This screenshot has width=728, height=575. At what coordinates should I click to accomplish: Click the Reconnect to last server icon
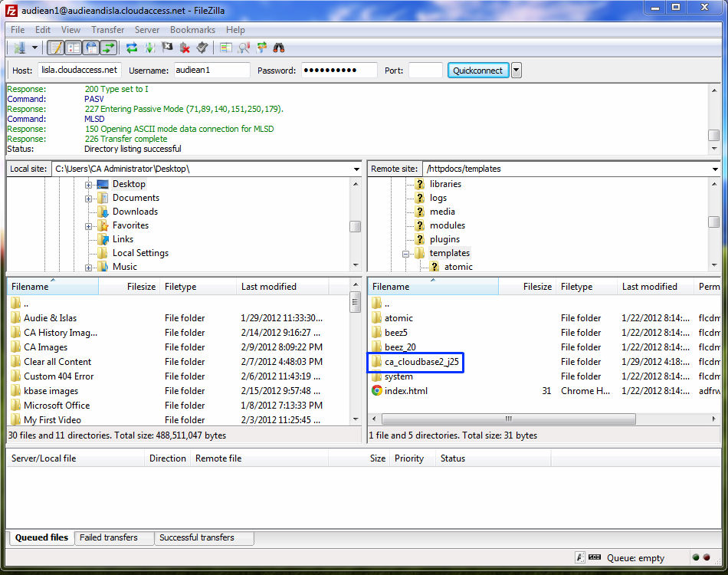pyautogui.click(x=202, y=48)
